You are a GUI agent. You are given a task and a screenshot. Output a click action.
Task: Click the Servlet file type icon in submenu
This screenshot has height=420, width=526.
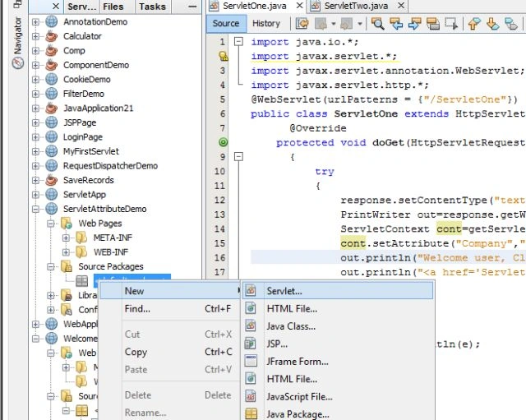click(251, 290)
